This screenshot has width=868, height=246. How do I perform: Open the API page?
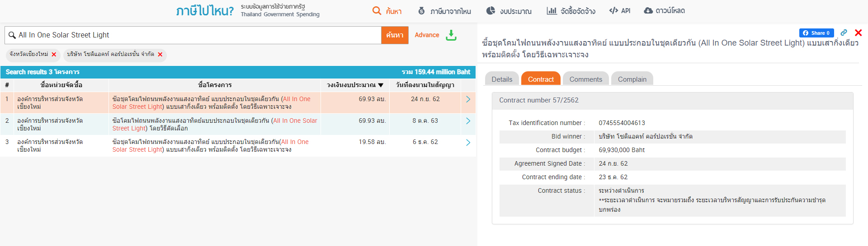coord(620,11)
